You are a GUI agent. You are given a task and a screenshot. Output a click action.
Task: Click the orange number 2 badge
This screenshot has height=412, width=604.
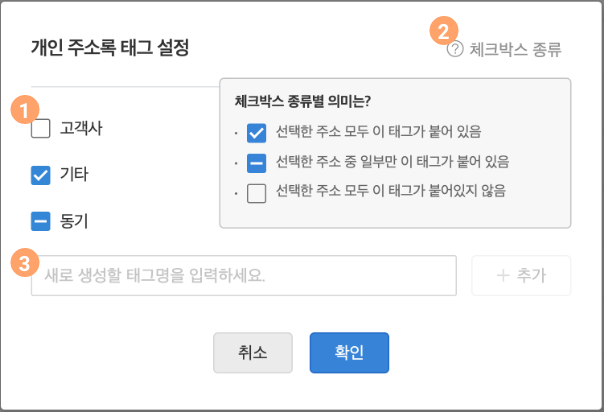444,30
